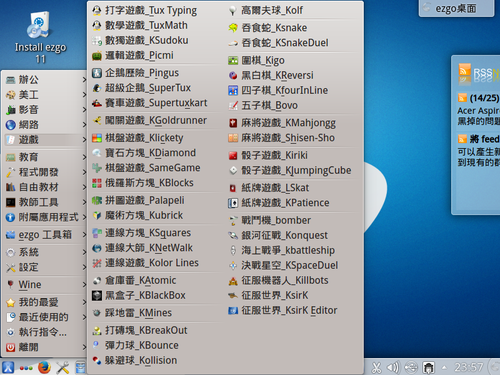The width and height of the screenshot is (500, 375).
Task: Click the KMines mine icon
Action: tap(97, 313)
